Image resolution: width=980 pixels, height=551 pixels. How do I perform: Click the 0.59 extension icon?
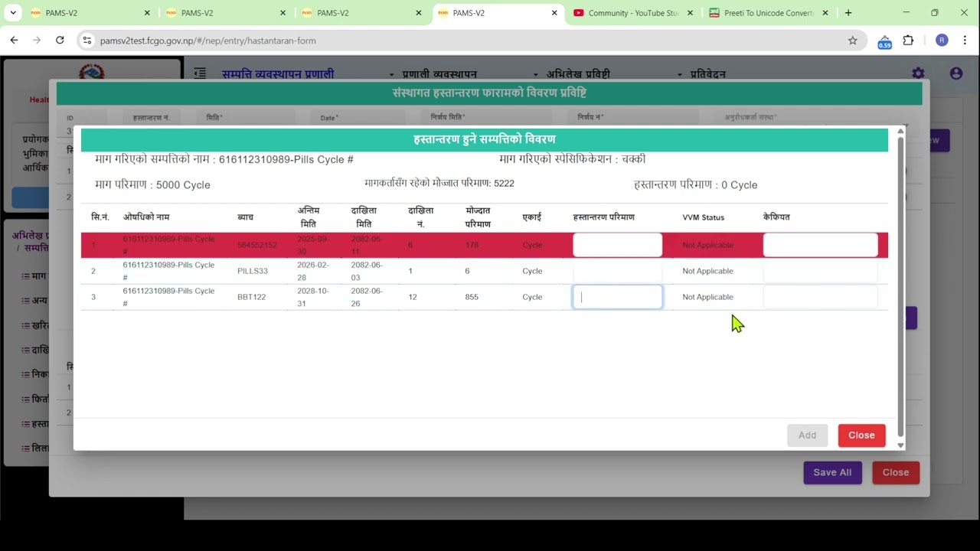pyautogui.click(x=884, y=42)
